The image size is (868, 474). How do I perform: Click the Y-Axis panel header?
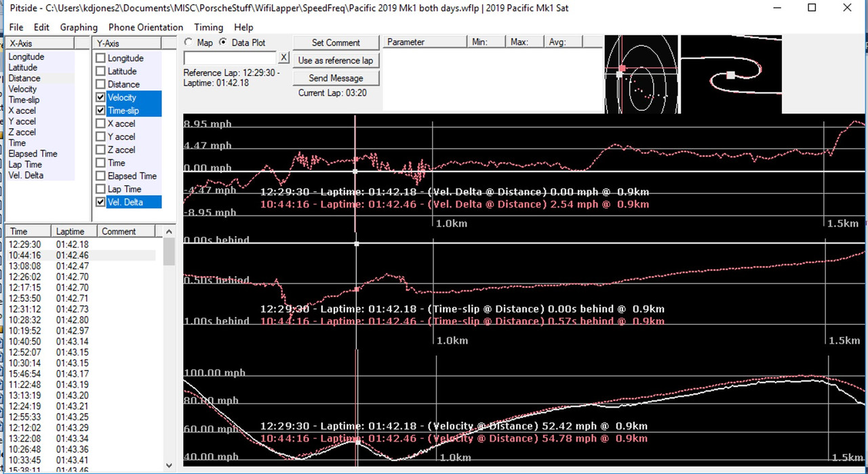[126, 43]
